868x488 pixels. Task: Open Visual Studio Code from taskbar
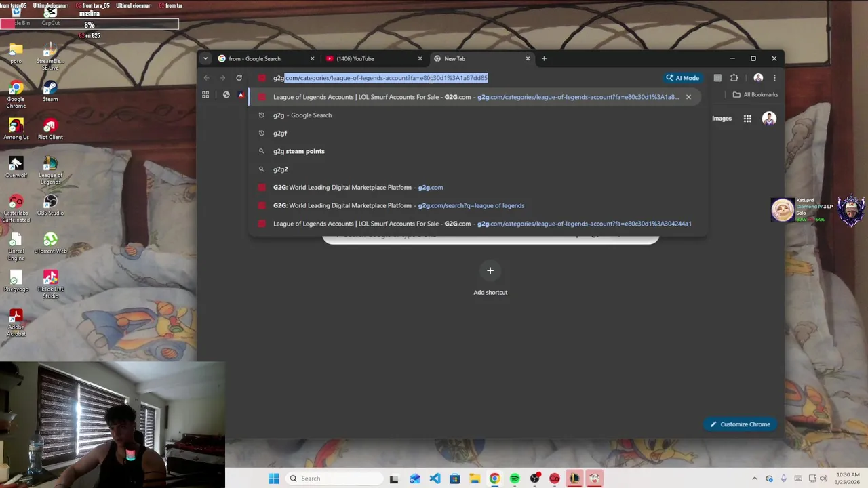click(435, 479)
